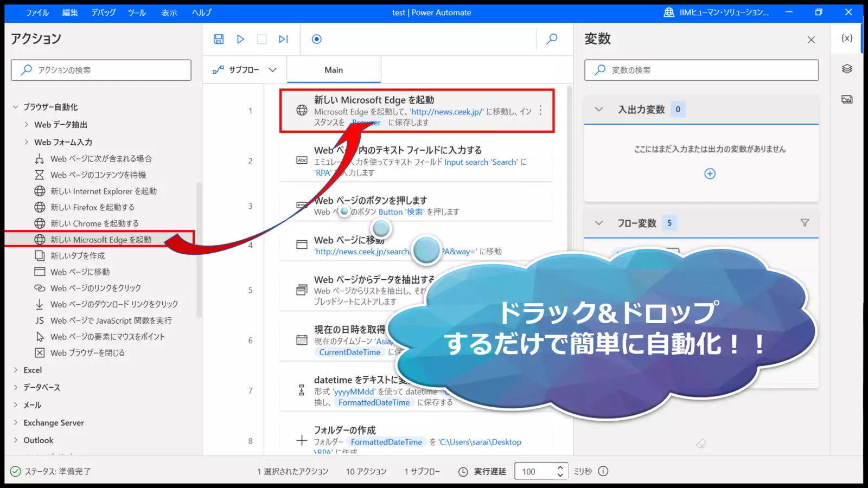The height and width of the screenshot is (488, 868).
Task: Run next action step icon
Action: [x=283, y=39]
